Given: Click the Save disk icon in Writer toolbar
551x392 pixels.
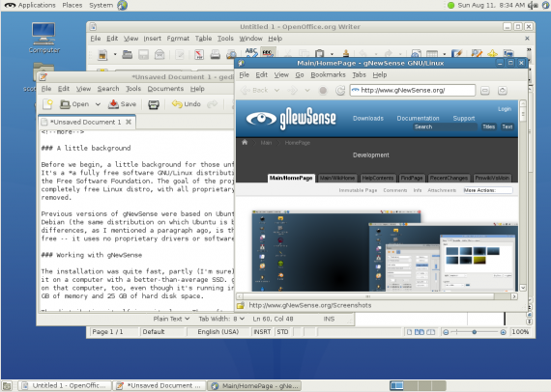Looking at the screenshot, I should pyautogui.click(x=143, y=54).
